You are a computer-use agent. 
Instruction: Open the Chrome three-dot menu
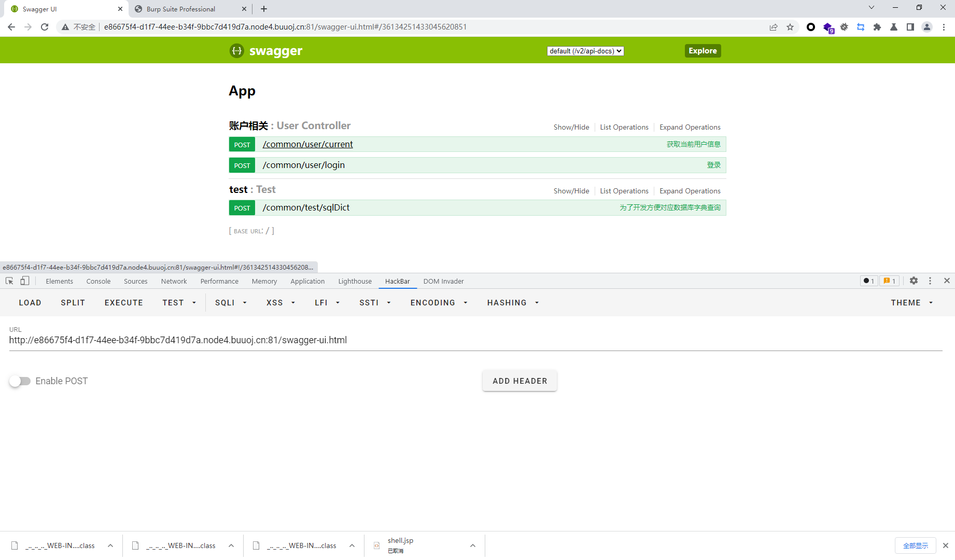point(944,27)
